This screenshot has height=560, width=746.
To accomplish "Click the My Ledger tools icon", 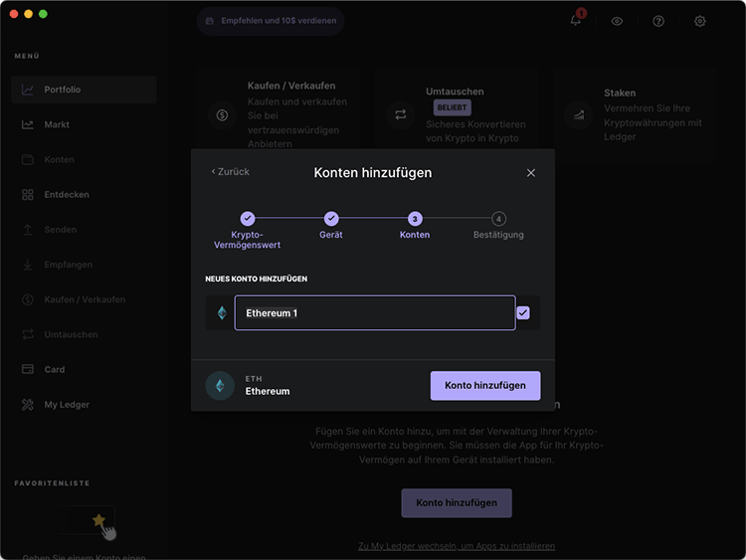I will (28, 405).
